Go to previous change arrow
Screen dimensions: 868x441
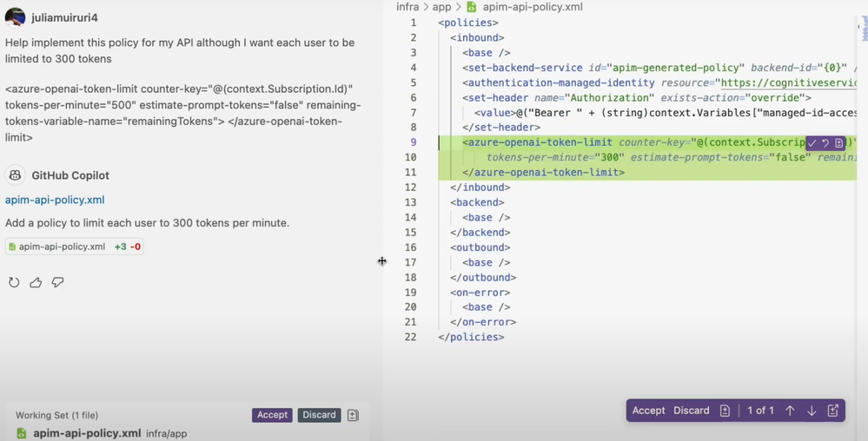pyautogui.click(x=790, y=411)
